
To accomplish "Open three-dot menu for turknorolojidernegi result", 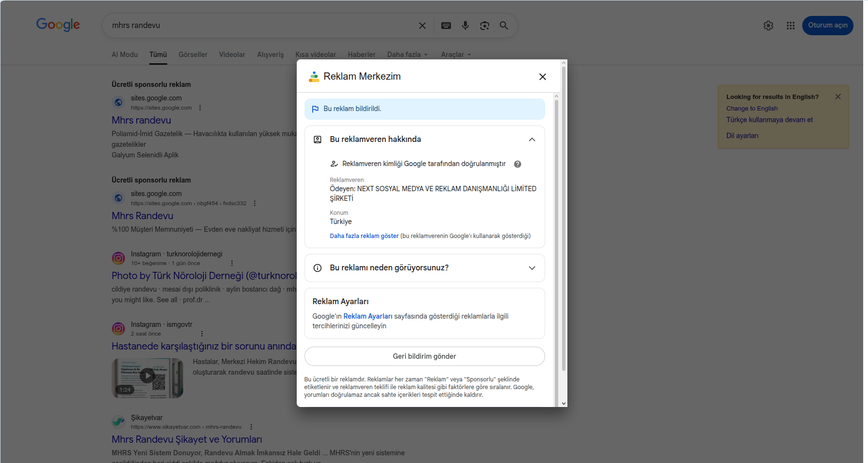I will pos(232,263).
